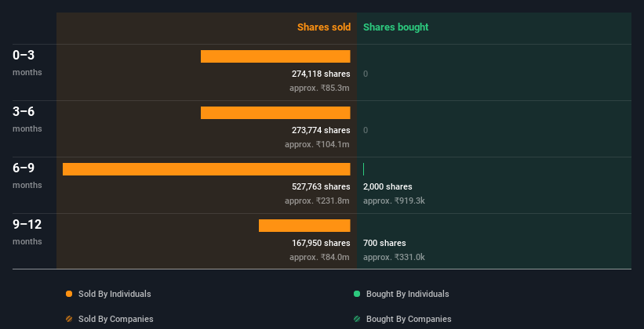Click the 700 shares bought value
The height and width of the screenshot is (329, 644).
(384, 243)
